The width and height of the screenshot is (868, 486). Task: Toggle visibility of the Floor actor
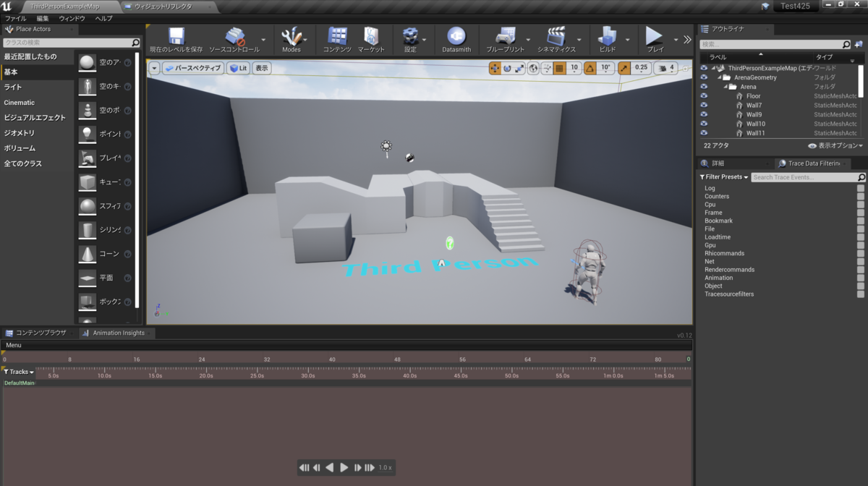[705, 96]
